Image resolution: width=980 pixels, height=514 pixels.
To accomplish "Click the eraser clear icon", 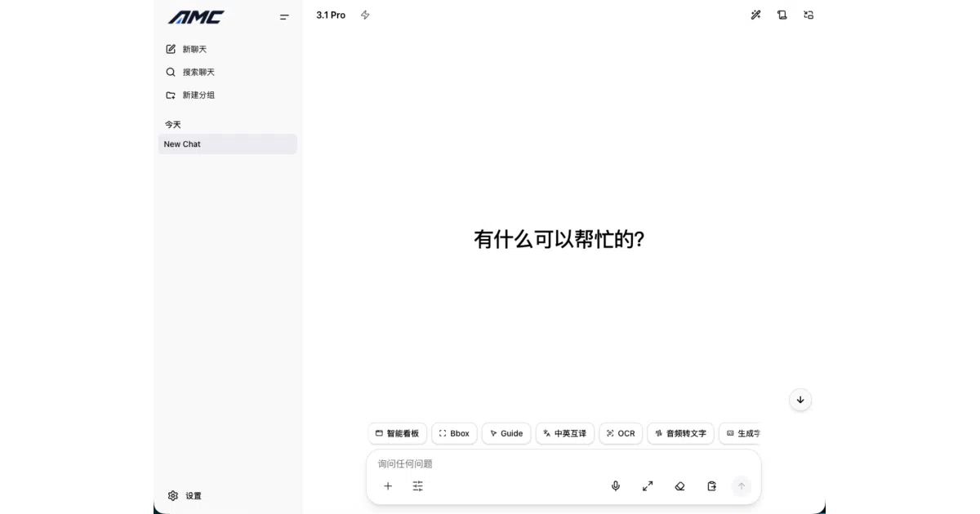I will click(x=679, y=485).
